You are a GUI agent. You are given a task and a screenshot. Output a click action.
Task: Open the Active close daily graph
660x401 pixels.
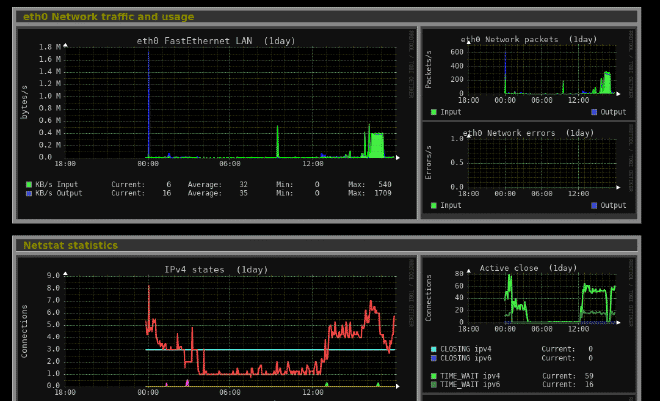(529, 325)
